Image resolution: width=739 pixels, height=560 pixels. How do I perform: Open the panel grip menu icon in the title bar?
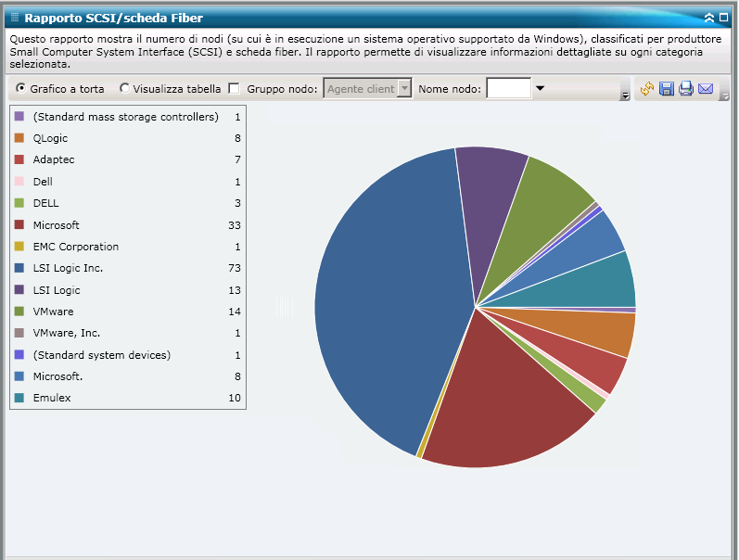coord(14,18)
